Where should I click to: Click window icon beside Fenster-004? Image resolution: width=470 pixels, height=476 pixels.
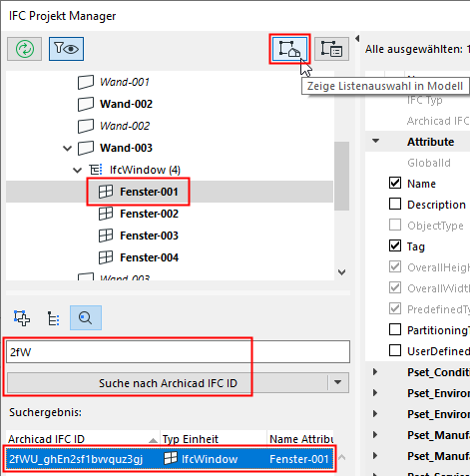(106, 257)
